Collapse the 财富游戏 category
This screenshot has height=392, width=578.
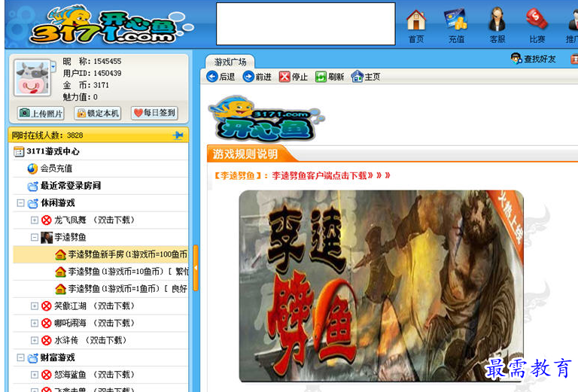click(20, 357)
